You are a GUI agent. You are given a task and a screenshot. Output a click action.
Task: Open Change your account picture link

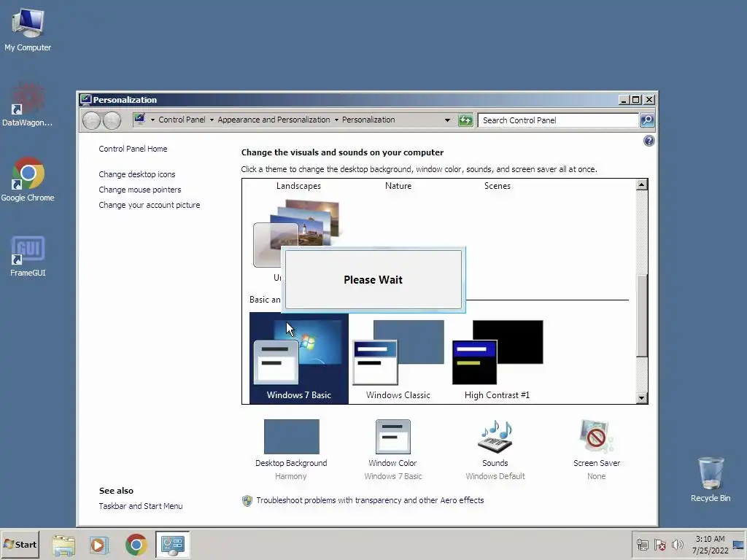pyautogui.click(x=149, y=205)
